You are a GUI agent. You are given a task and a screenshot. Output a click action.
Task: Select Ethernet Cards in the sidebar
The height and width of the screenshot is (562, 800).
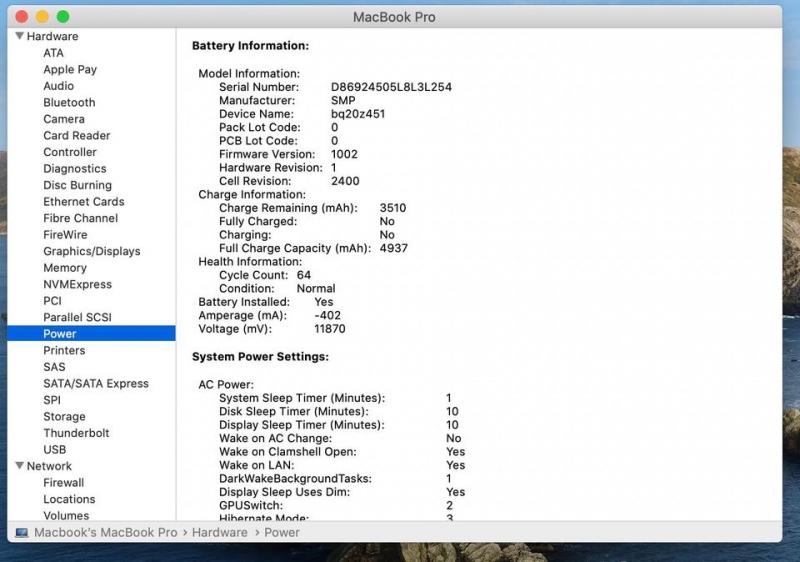point(83,202)
